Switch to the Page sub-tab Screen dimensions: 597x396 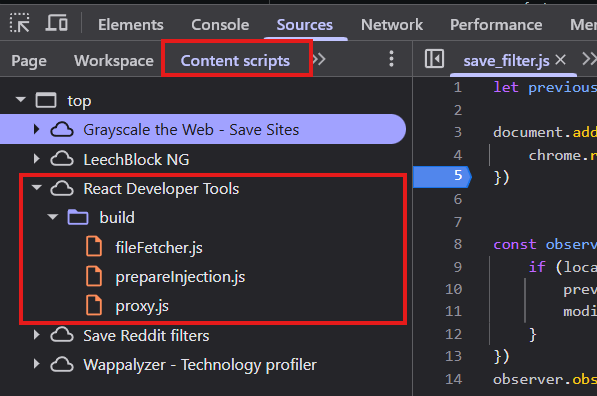(x=29, y=61)
